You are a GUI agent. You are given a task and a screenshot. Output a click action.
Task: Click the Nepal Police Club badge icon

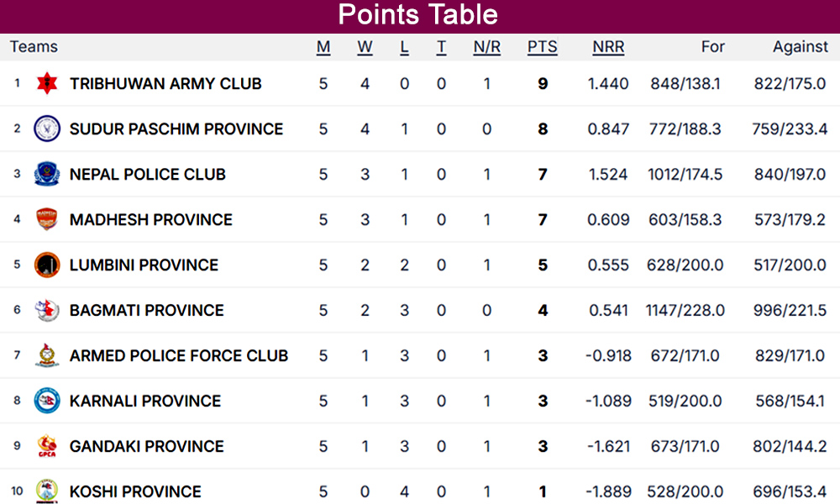[x=47, y=175]
